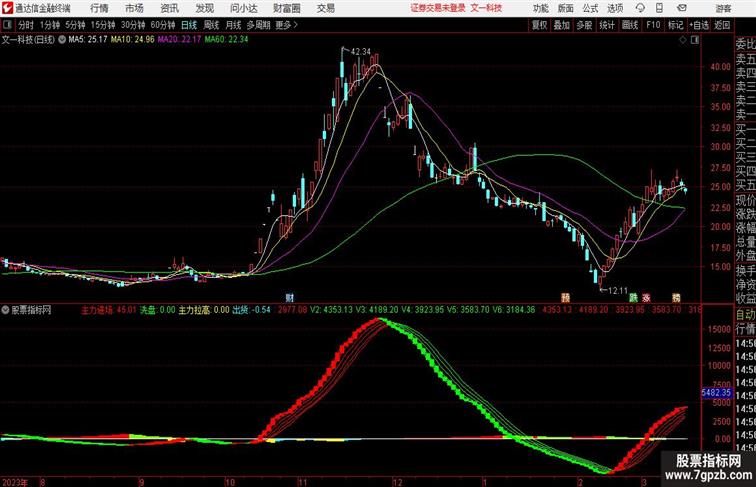Open the 公式 menu

(x=590, y=8)
